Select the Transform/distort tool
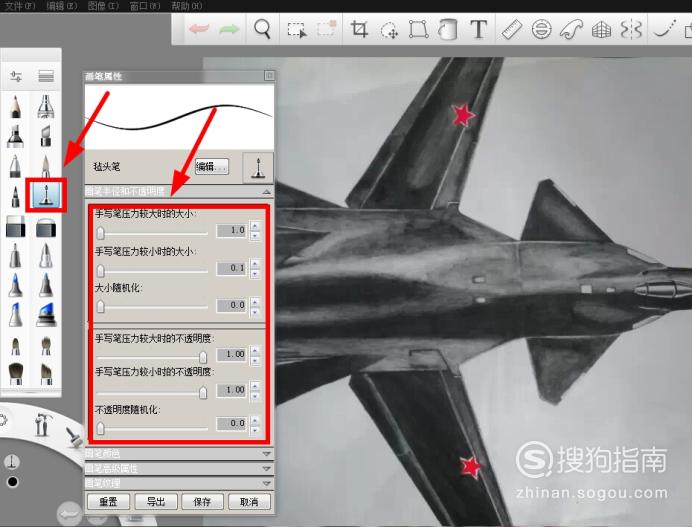Screen dimensions: 692x527 pos(418,29)
